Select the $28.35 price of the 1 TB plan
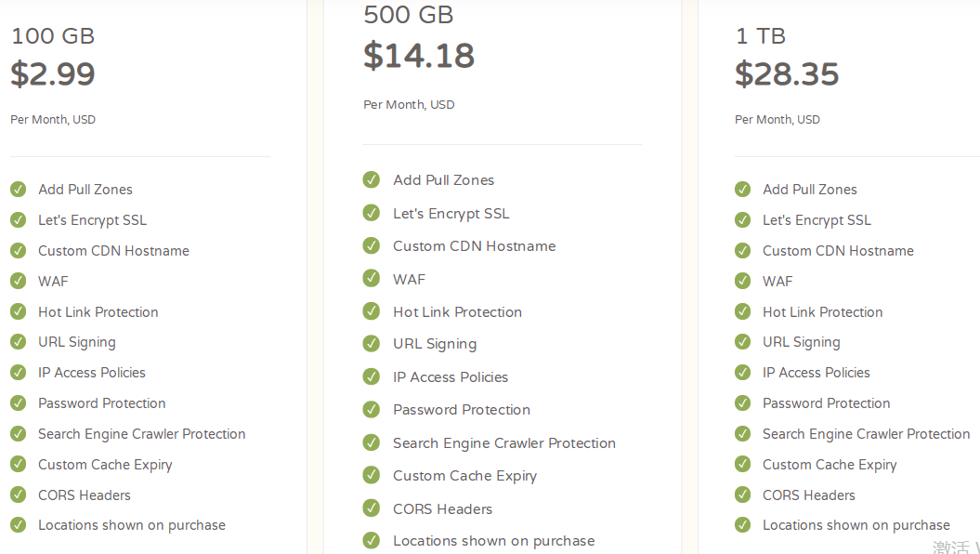The image size is (980, 554). [x=787, y=74]
